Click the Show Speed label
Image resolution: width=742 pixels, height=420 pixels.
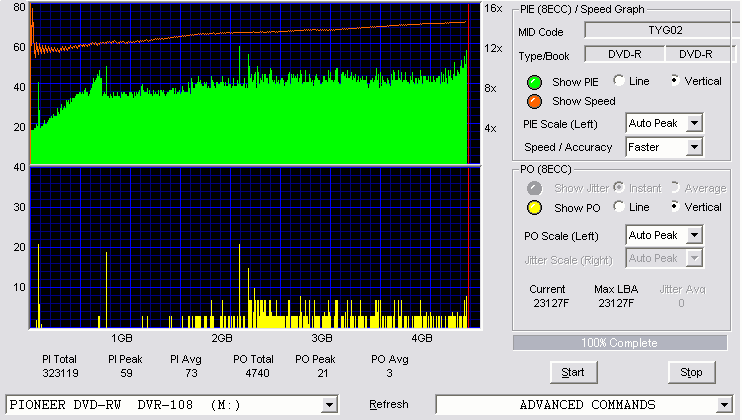pyautogui.click(x=584, y=101)
